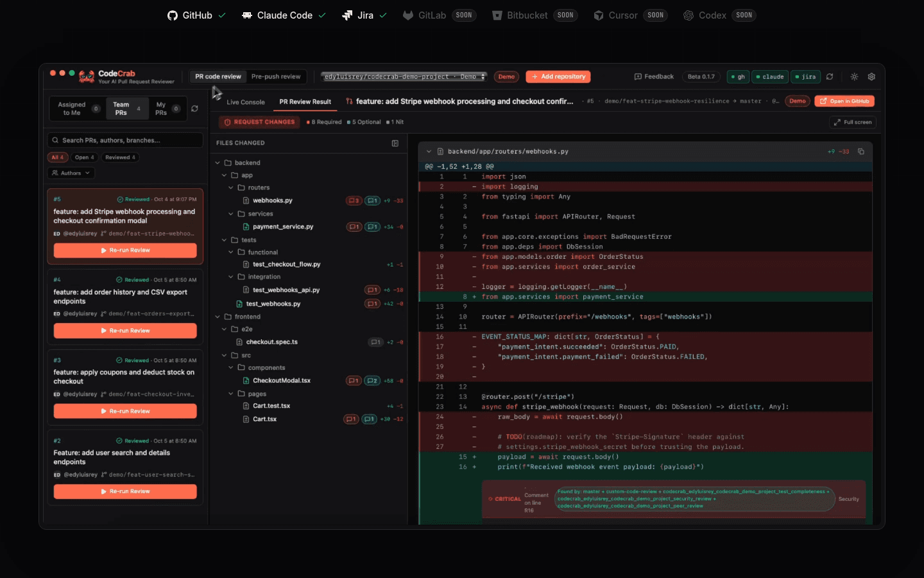The width and height of the screenshot is (924, 578).
Task: Toggle light/dark theme with the sun icon
Action: [854, 76]
